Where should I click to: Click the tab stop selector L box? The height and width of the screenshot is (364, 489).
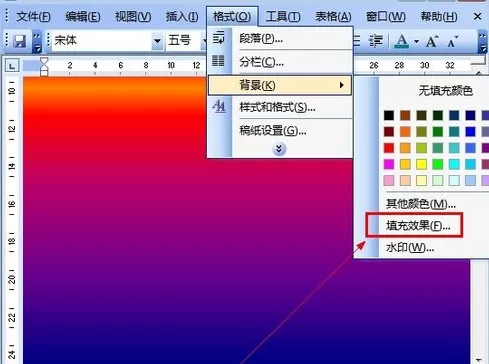tap(12, 66)
